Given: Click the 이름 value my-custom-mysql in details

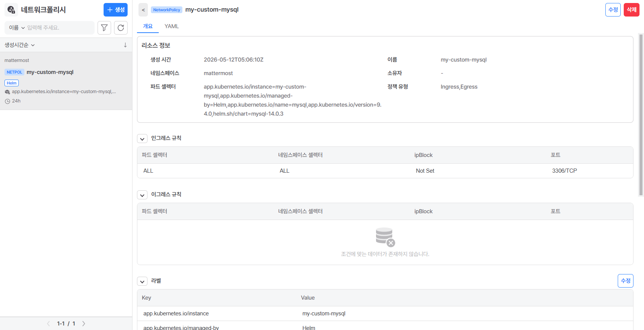Looking at the screenshot, I should [x=463, y=60].
